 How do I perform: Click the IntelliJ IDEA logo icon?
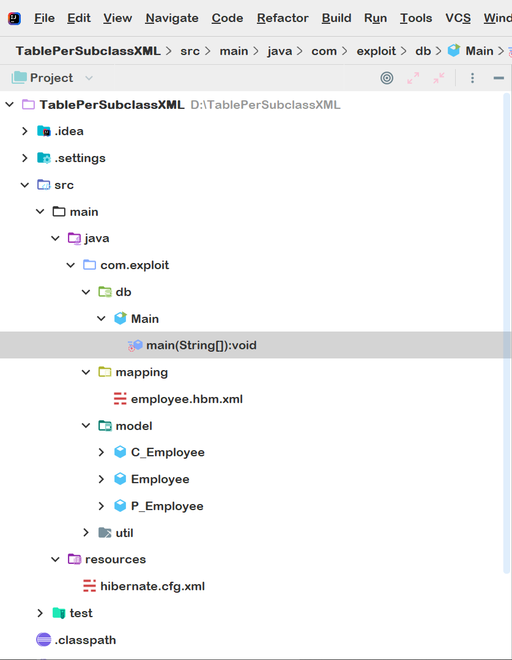coord(14,19)
